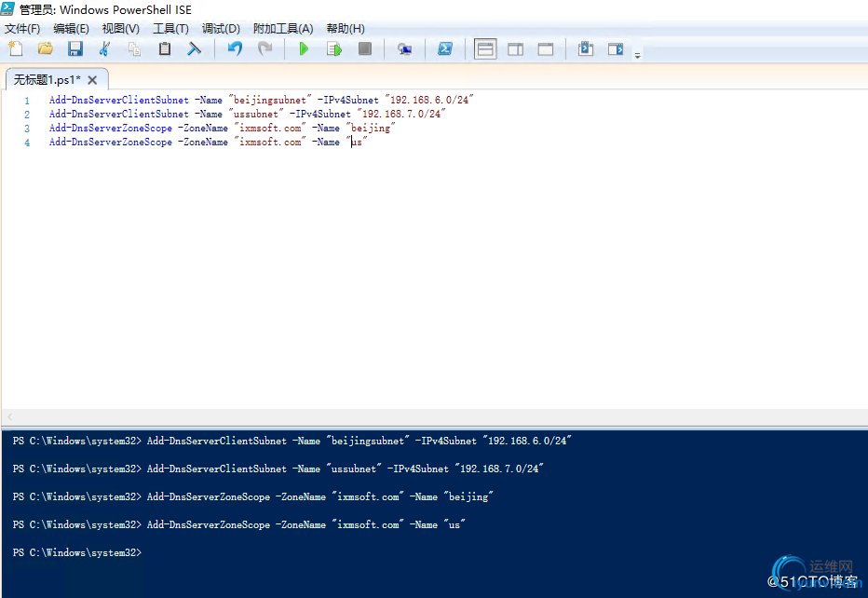Click "beijing" string in editor line 3
Image resolution: width=868 pixels, height=598 pixels.
[371, 128]
